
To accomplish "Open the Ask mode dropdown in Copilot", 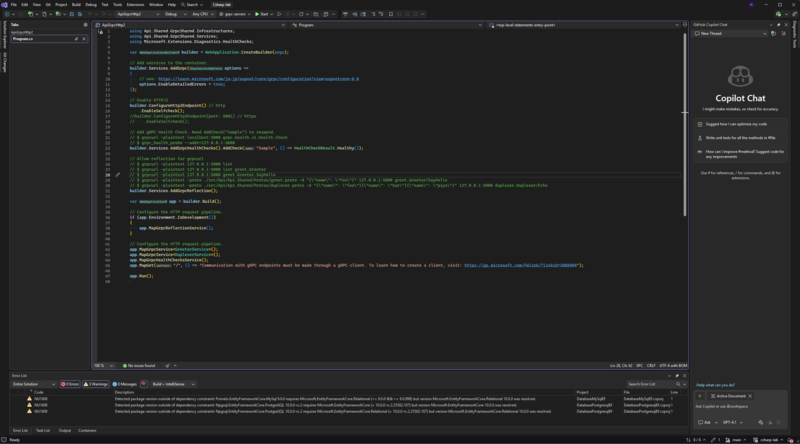I will click(x=708, y=423).
